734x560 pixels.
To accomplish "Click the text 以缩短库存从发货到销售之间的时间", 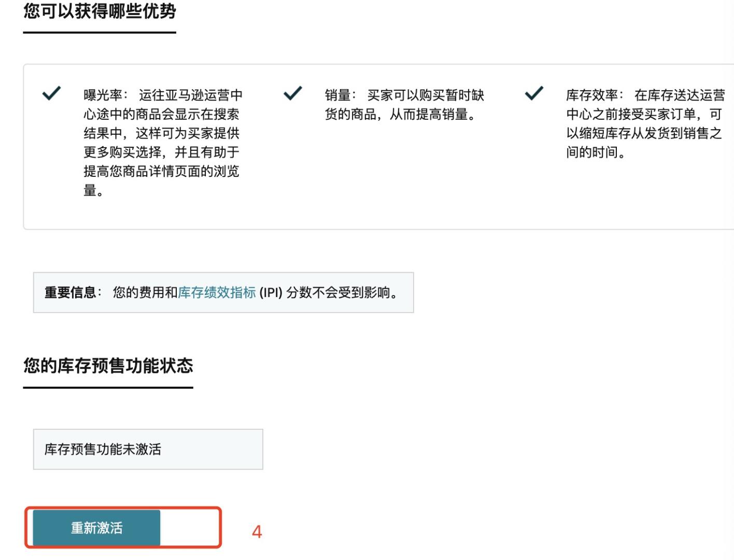I will (x=644, y=143).
